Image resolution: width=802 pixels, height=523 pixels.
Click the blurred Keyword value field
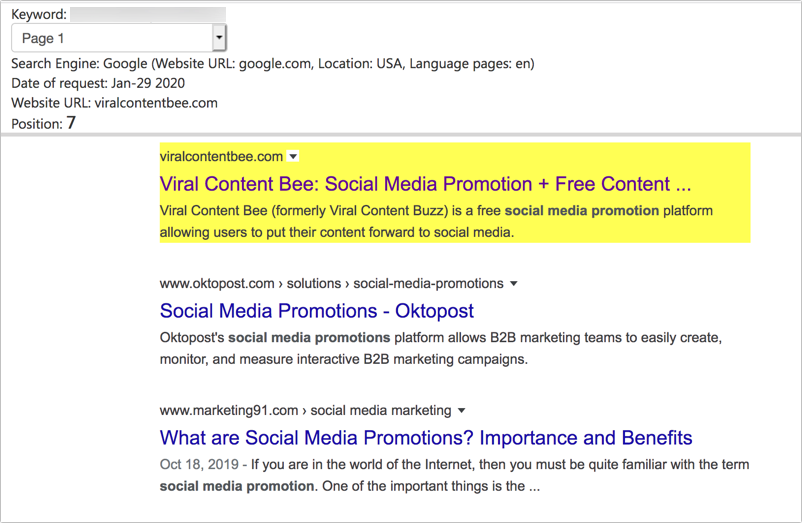(x=148, y=14)
